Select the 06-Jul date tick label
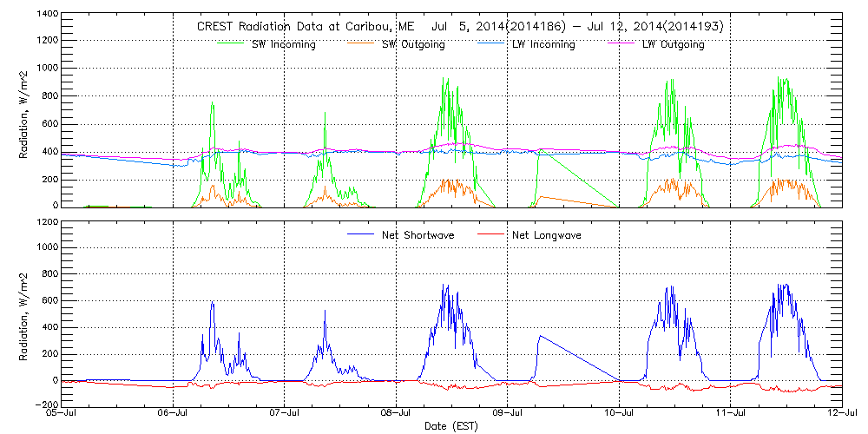The height and width of the screenshot is (434, 868). [x=173, y=414]
